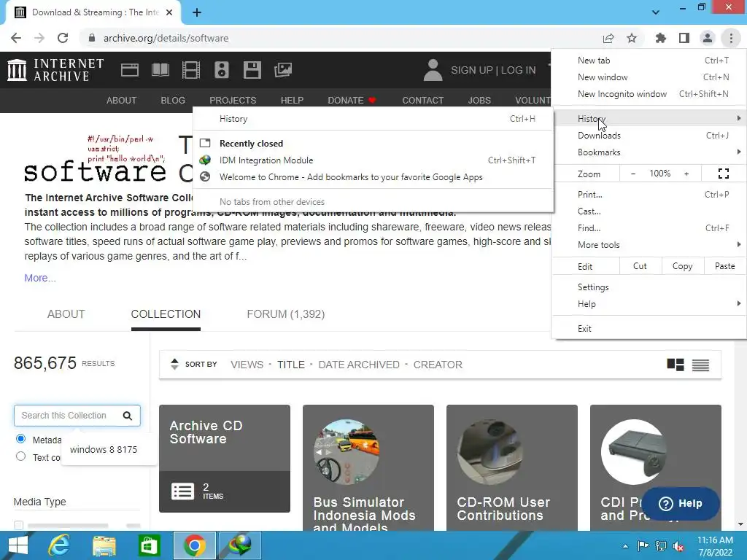Click the share page icon in address bar
This screenshot has width=747, height=560.
pyautogui.click(x=608, y=38)
